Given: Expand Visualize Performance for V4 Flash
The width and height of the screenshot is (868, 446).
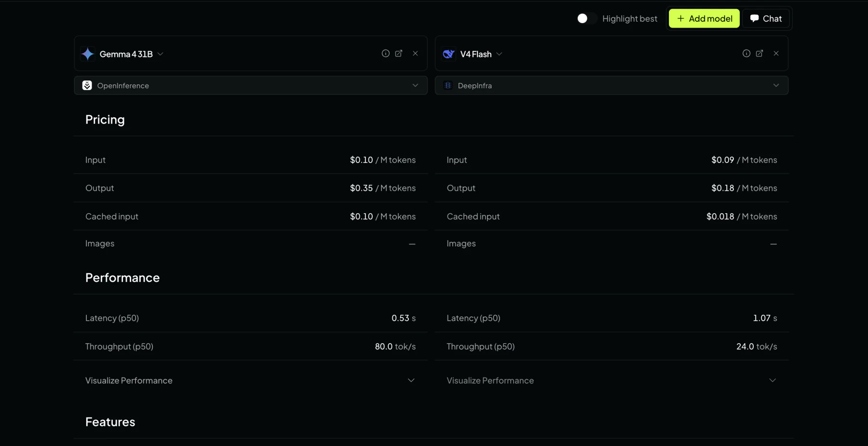Looking at the screenshot, I should (x=611, y=380).
